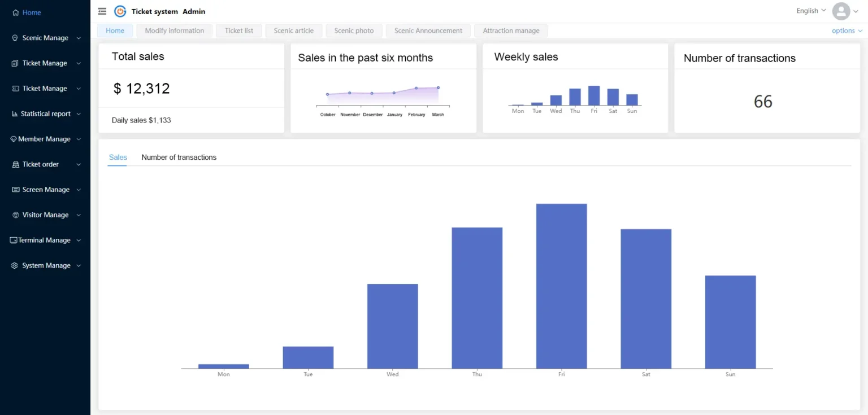The height and width of the screenshot is (415, 868).
Task: Open the Ticket order icon
Action: [x=14, y=164]
